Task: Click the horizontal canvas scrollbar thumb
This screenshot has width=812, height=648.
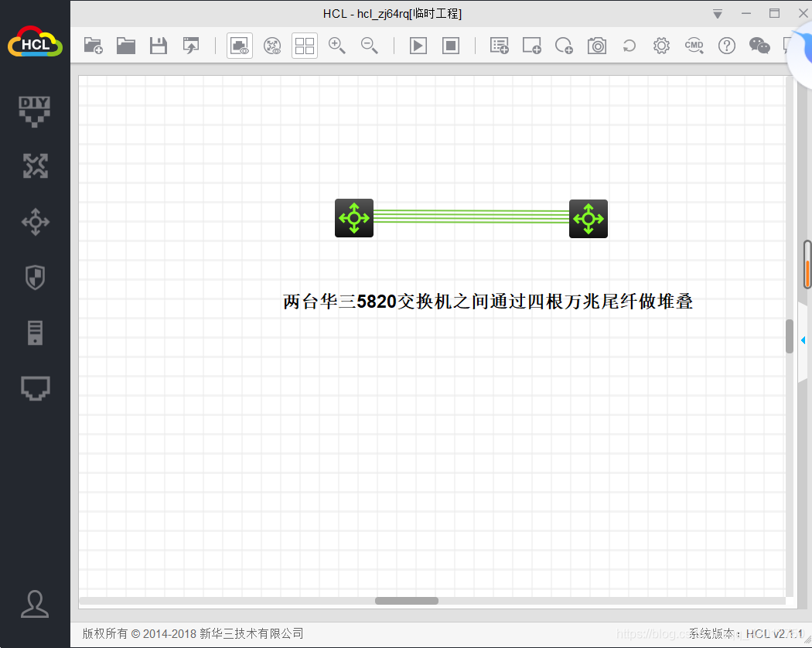Action: (407, 601)
